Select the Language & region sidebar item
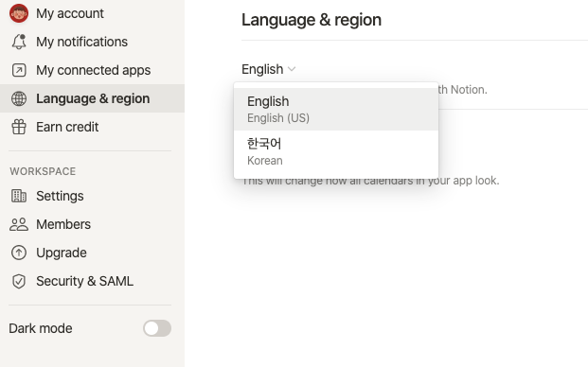 (x=92, y=98)
